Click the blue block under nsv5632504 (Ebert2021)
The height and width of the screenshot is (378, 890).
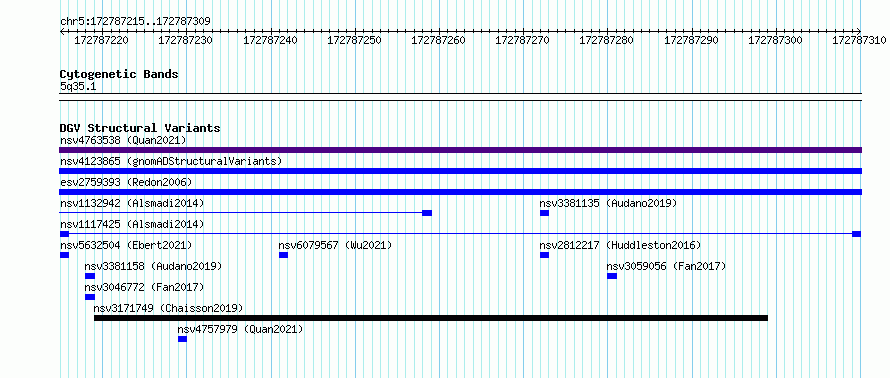point(64,255)
